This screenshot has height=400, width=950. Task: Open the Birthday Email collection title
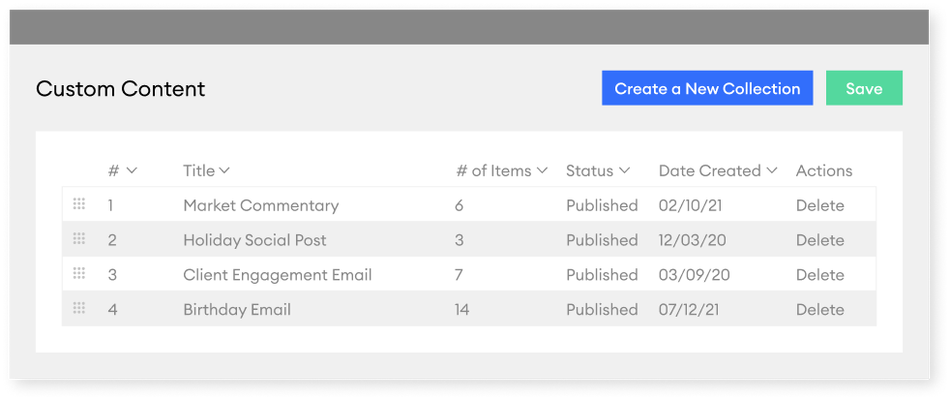(x=237, y=309)
